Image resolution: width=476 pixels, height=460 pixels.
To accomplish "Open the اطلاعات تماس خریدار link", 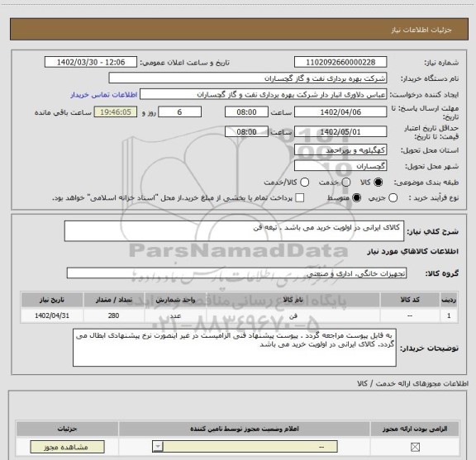I will (x=104, y=95).
